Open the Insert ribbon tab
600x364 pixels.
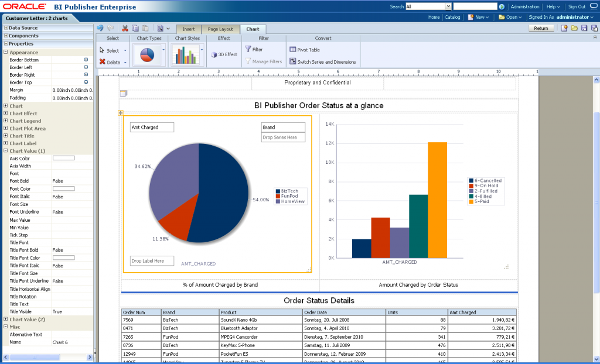(x=188, y=29)
